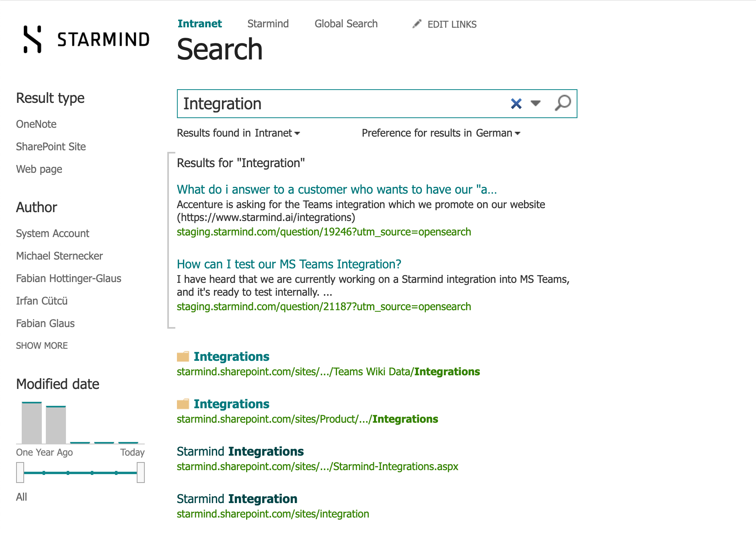Click right handle of Modified date slider
The image size is (756, 536).
point(141,473)
